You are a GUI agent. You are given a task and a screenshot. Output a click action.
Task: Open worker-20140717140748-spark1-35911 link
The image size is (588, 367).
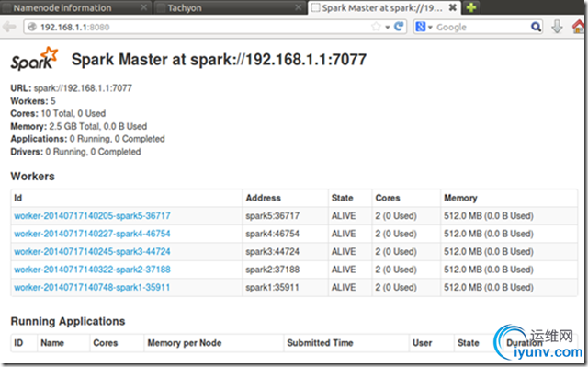(x=92, y=288)
